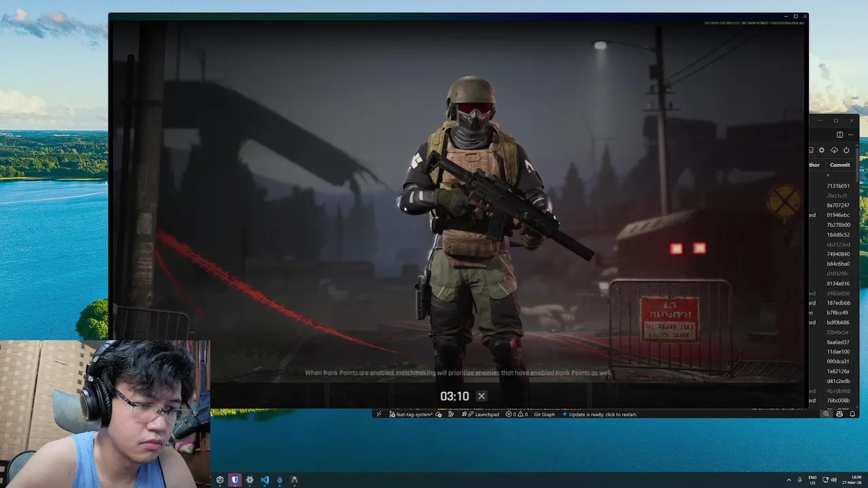868x488 pixels.
Task: Open the display/network icon in system tray
Action: click(825, 480)
